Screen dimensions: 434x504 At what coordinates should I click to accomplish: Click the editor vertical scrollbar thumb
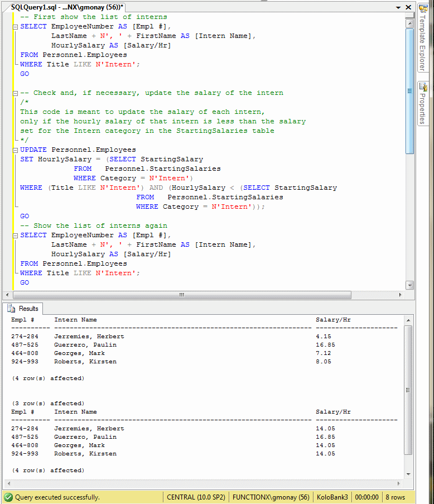409,92
